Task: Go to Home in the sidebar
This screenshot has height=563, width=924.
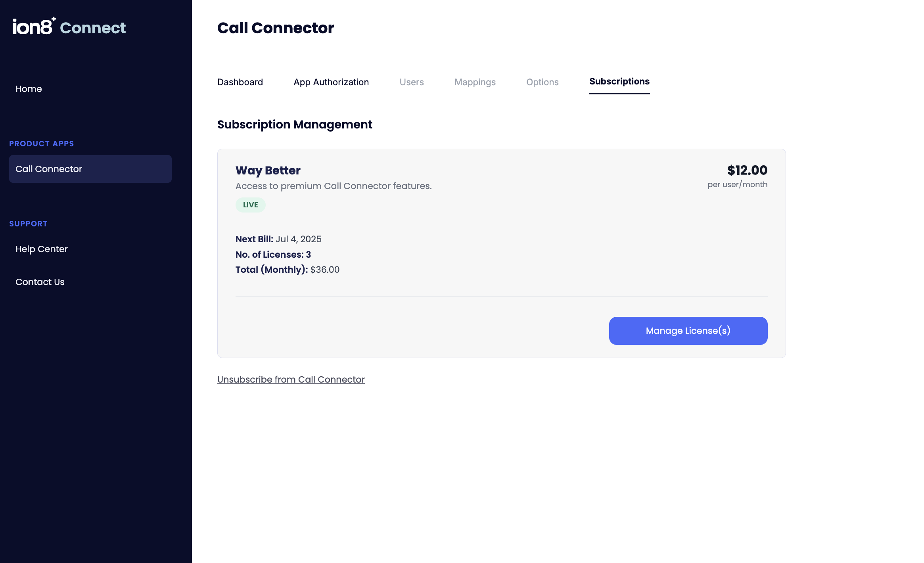Action: pos(29,89)
